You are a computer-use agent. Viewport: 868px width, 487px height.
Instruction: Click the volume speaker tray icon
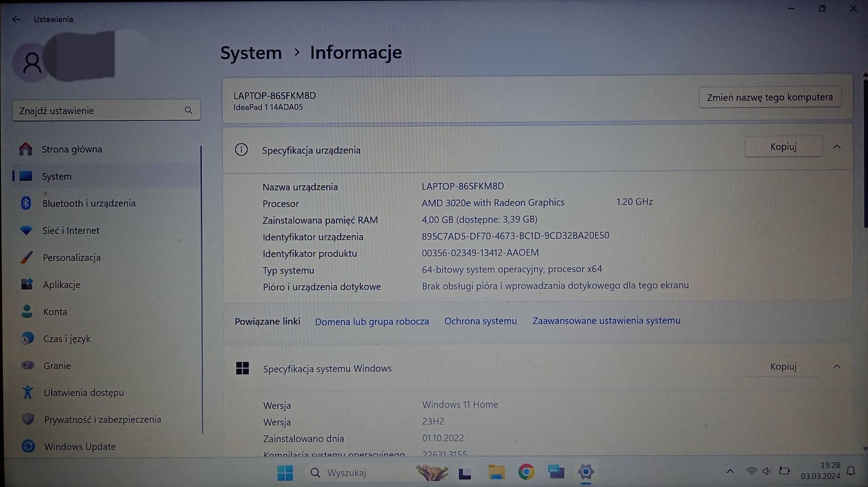[x=766, y=471]
